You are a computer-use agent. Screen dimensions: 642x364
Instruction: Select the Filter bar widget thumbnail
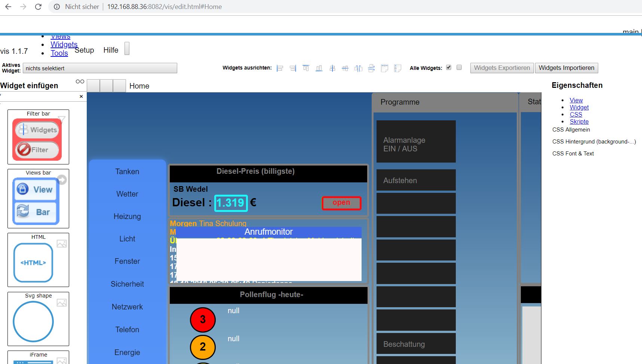(38, 137)
